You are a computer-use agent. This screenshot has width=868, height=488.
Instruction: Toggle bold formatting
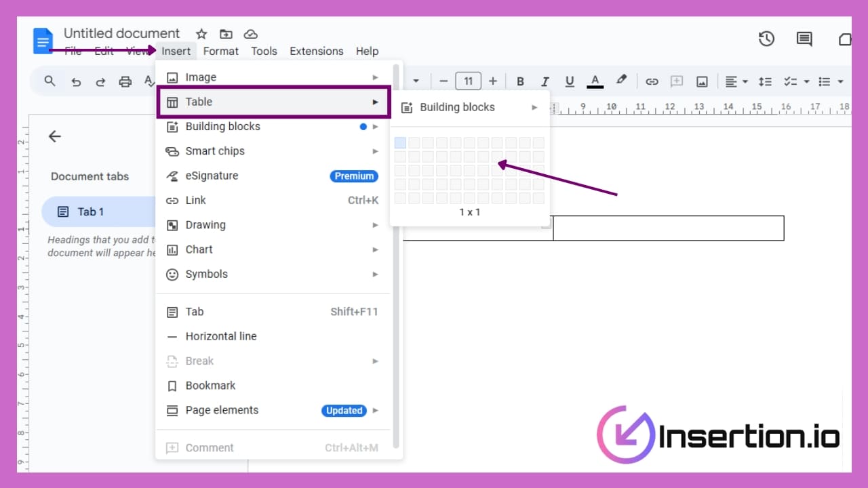(520, 81)
